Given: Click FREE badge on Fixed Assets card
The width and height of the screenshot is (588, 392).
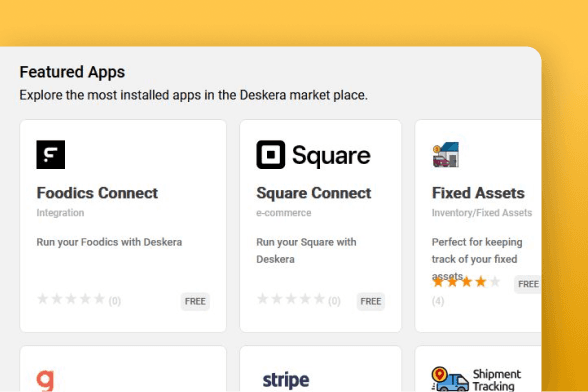Looking at the screenshot, I should (528, 284).
